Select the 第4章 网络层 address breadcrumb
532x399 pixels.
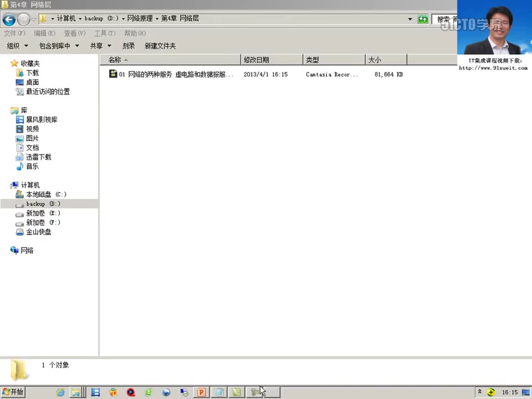point(180,18)
